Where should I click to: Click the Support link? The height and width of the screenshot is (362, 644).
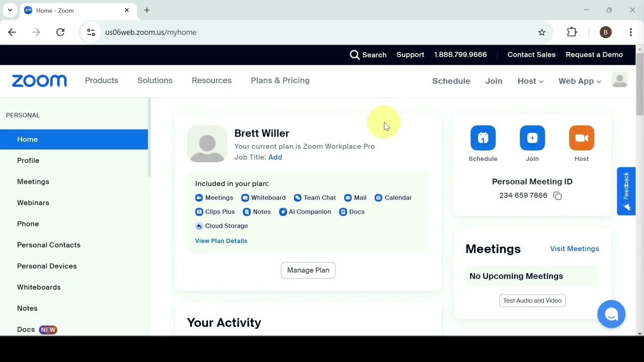[x=410, y=55]
